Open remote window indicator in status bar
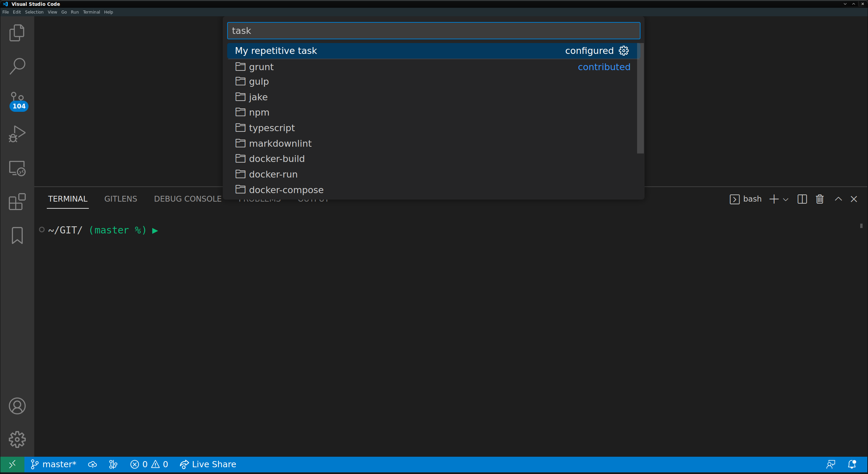The width and height of the screenshot is (868, 474). click(x=12, y=464)
